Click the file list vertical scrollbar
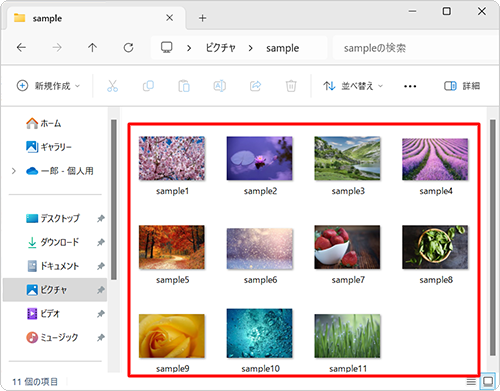500x391 pixels. click(493, 238)
